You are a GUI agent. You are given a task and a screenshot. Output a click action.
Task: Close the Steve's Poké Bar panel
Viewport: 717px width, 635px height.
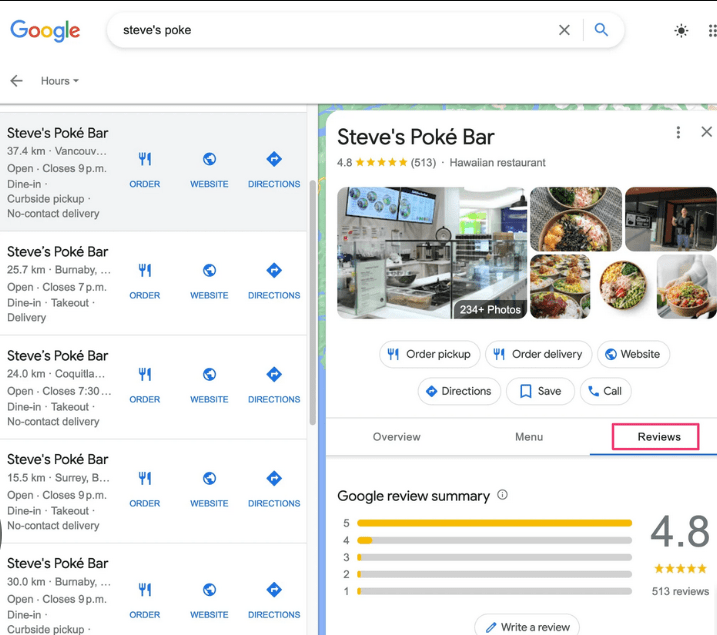(706, 132)
